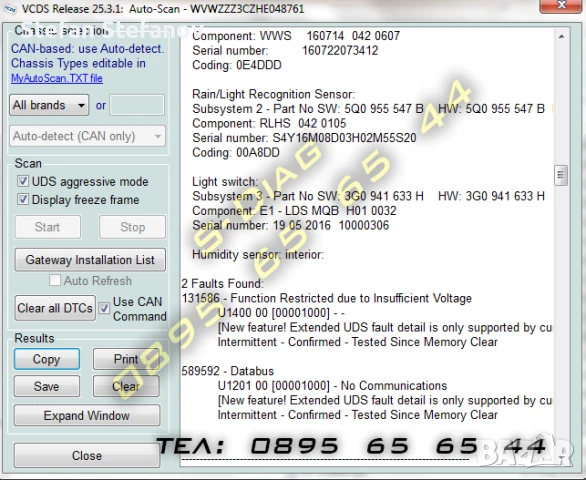Save the scan results
The height and width of the screenshot is (480, 586).
click(47, 386)
